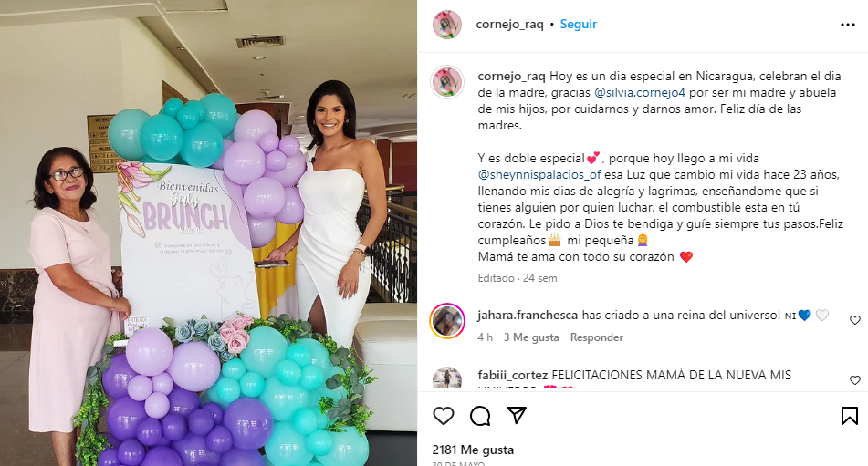Show who liked: 2181 Me gusta

coord(473,450)
